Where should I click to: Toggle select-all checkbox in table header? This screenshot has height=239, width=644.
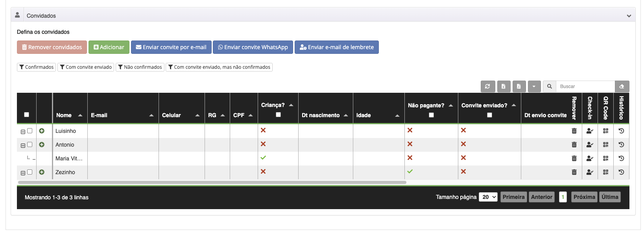tap(27, 115)
